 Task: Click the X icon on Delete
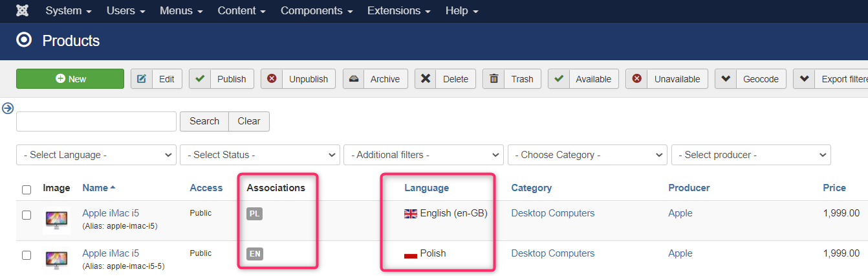coord(425,79)
